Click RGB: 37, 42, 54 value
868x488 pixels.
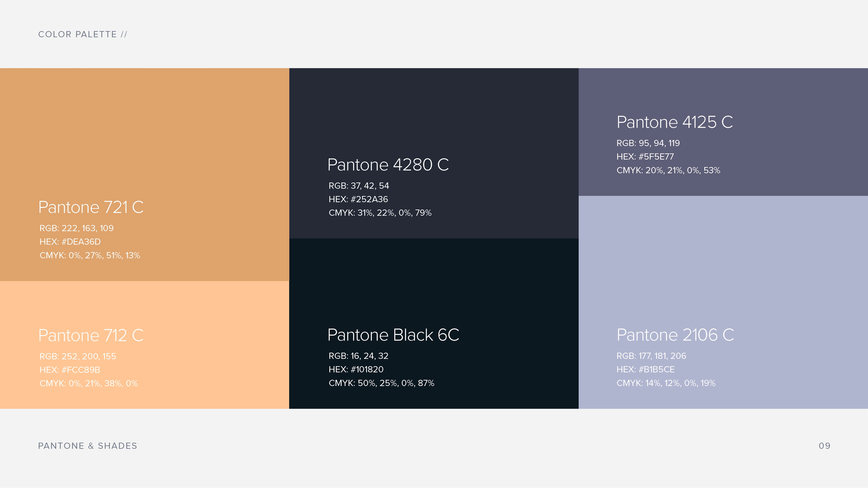pyautogui.click(x=359, y=186)
